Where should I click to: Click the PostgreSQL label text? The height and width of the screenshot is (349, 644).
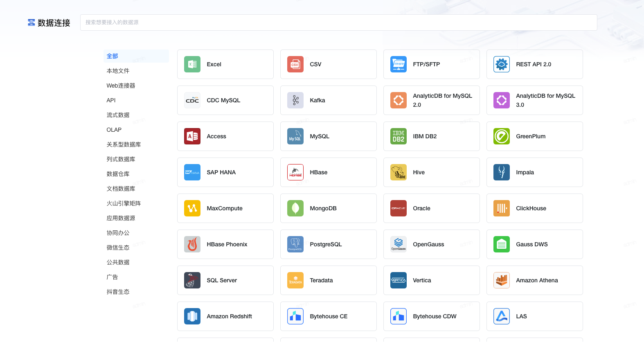click(x=326, y=244)
